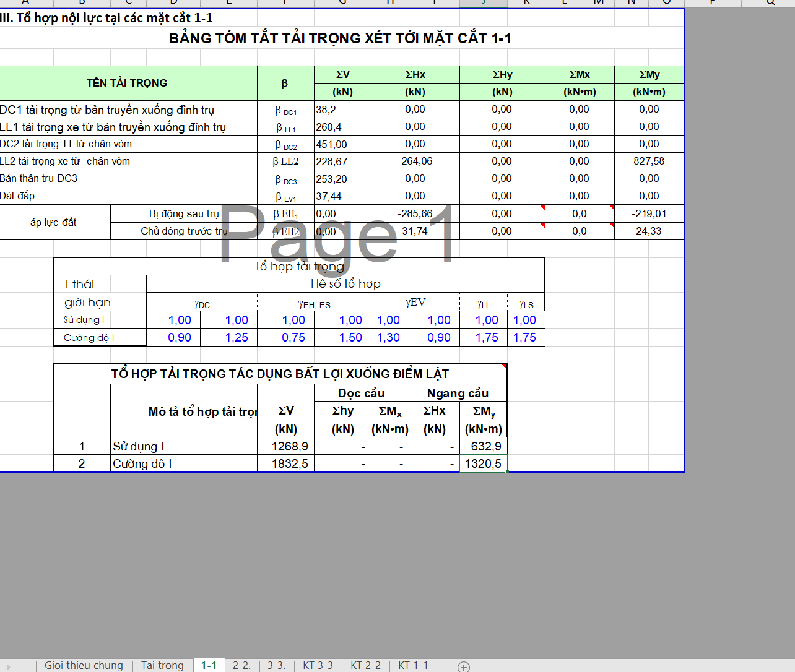795x672 pixels.
Task: Click ΣHx value 31,74
Action: (x=415, y=231)
